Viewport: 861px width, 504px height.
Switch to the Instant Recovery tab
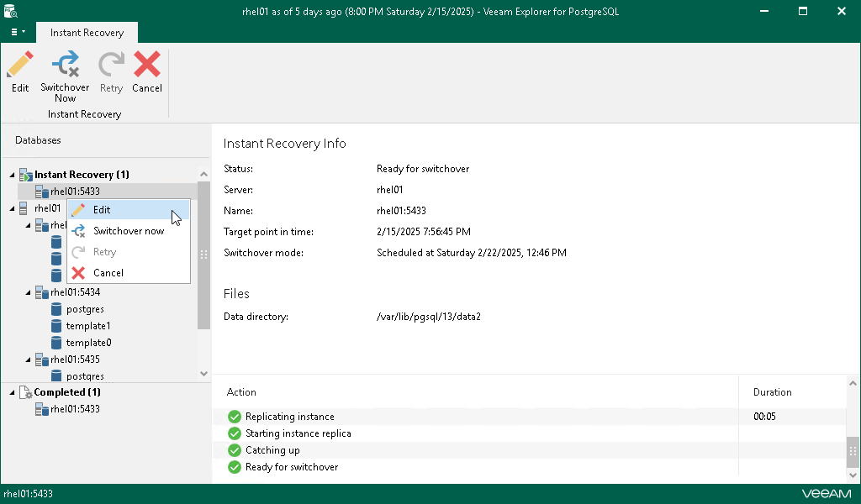pos(87,33)
